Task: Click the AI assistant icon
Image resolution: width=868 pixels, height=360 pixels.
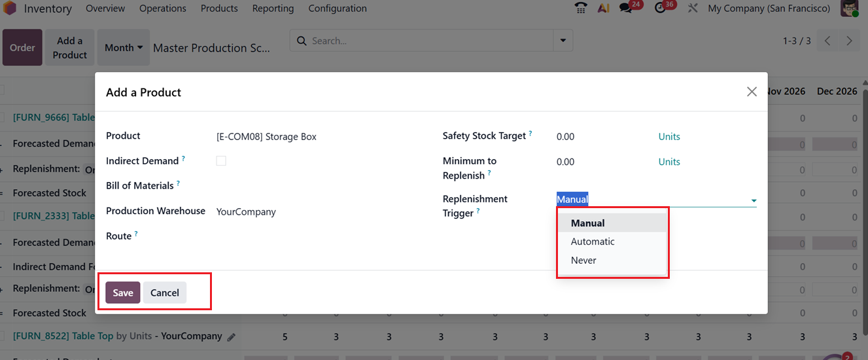Action: (x=604, y=9)
